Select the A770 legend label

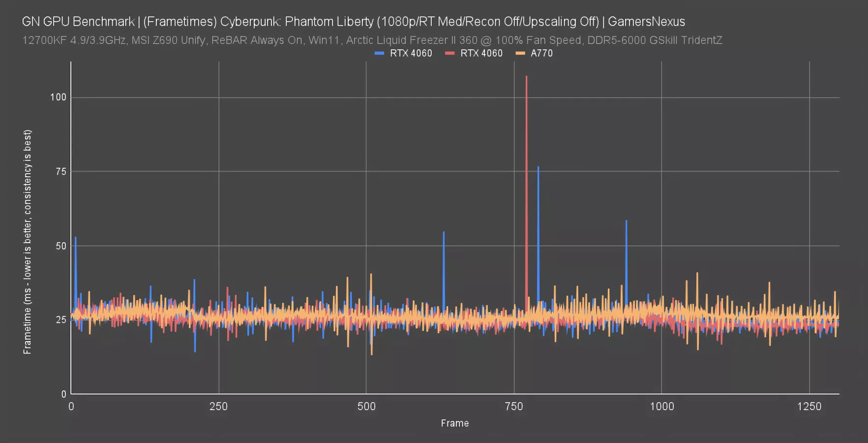pyautogui.click(x=541, y=53)
